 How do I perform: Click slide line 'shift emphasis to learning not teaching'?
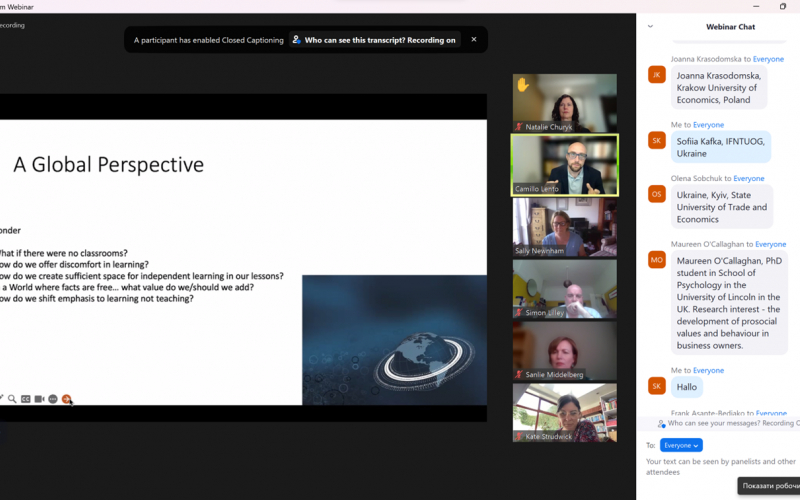coord(97,298)
